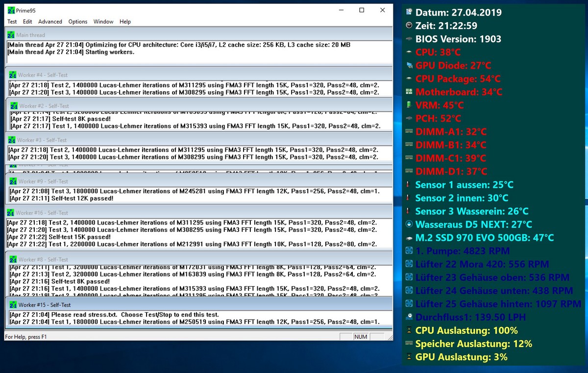Click the Worker #4 Self-Test window icon

tap(13, 75)
